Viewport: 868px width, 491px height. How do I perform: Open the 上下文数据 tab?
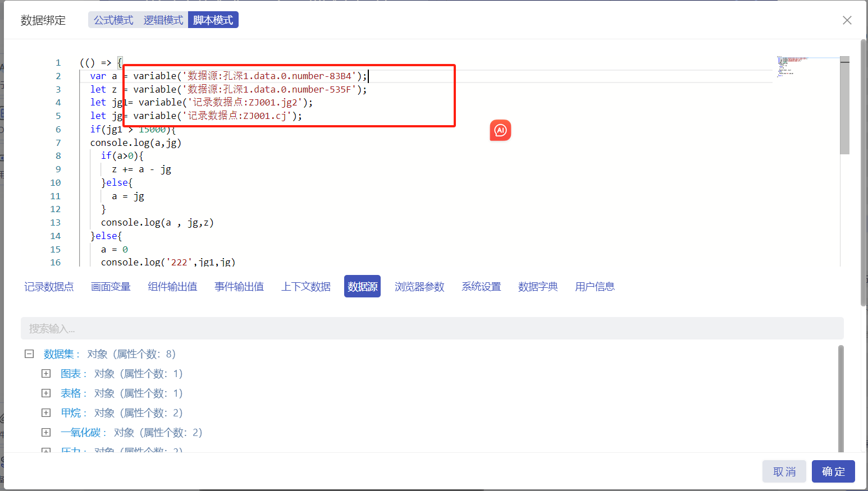306,287
